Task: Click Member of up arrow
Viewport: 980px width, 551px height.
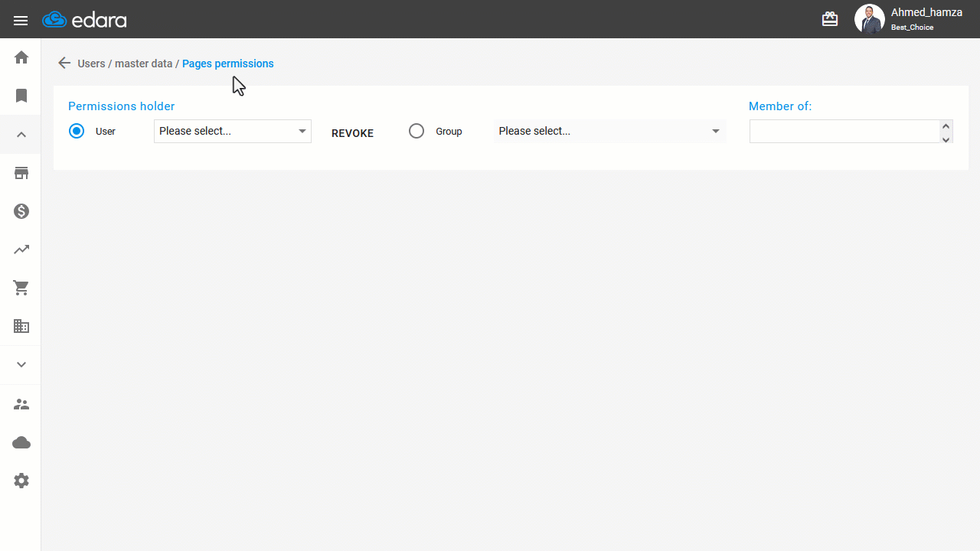Action: click(x=946, y=126)
